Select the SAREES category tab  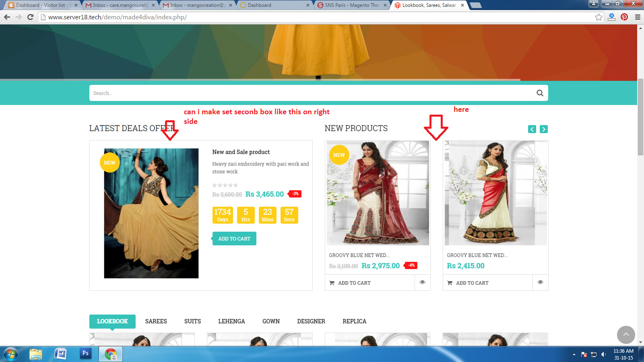pos(156,321)
